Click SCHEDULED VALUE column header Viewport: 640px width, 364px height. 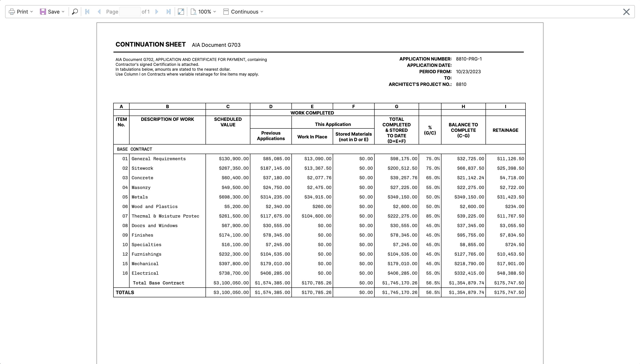click(228, 122)
